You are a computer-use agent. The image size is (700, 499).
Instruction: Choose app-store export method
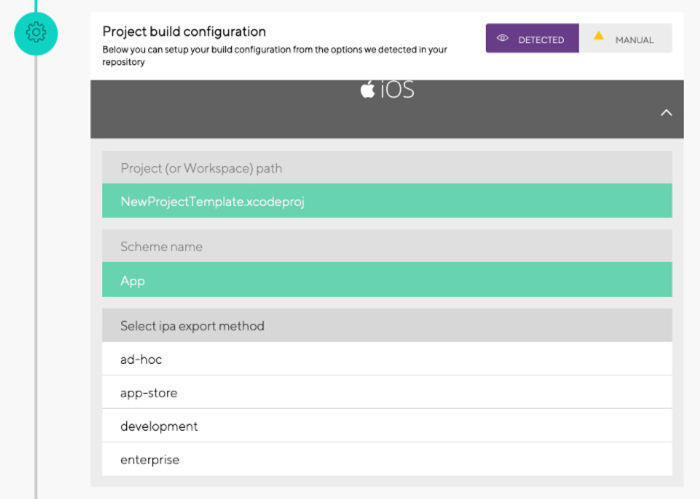click(x=387, y=392)
